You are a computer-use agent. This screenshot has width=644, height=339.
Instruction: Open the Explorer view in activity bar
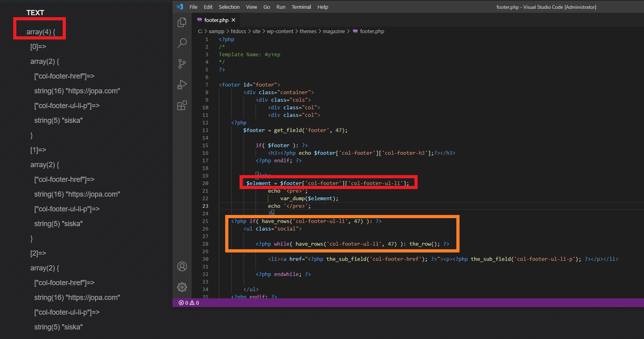coord(182,22)
